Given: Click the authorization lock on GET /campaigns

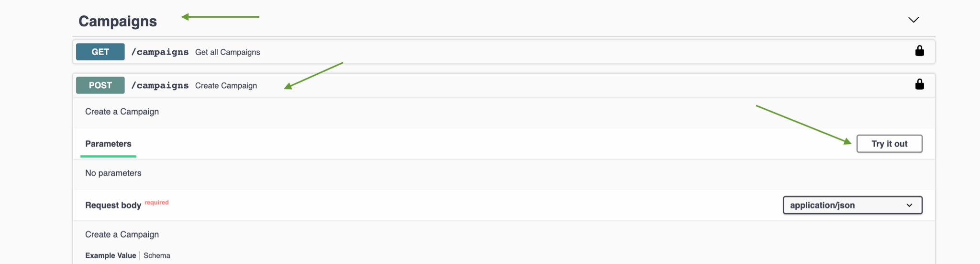Looking at the screenshot, I should [919, 51].
